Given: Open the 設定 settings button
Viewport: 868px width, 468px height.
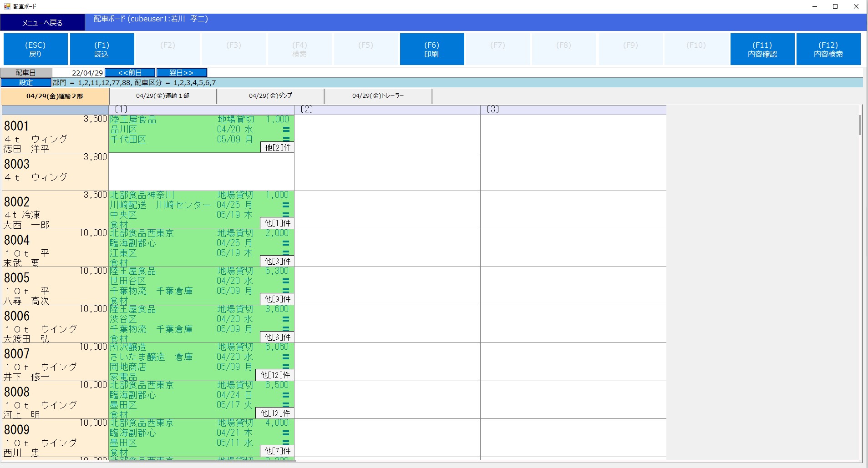Looking at the screenshot, I should pos(26,82).
